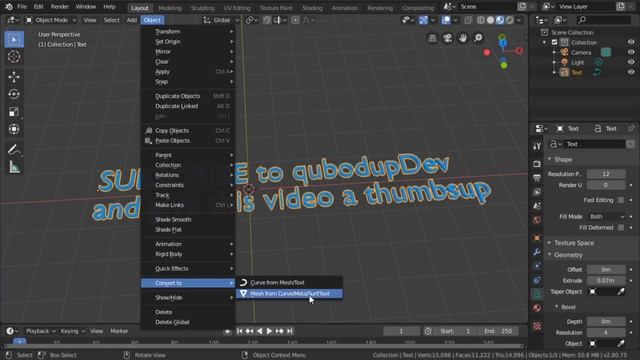The image size is (640, 360).
Task: Open the Keying dropdown in timeline
Action: 72,331
